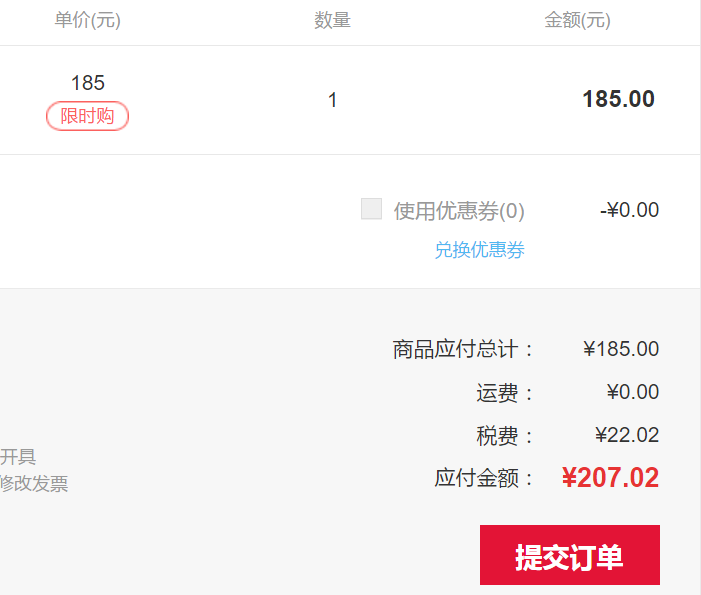Screen dimensions: 701x595
Task: Click the 金额(元) column header
Action: click(x=578, y=20)
